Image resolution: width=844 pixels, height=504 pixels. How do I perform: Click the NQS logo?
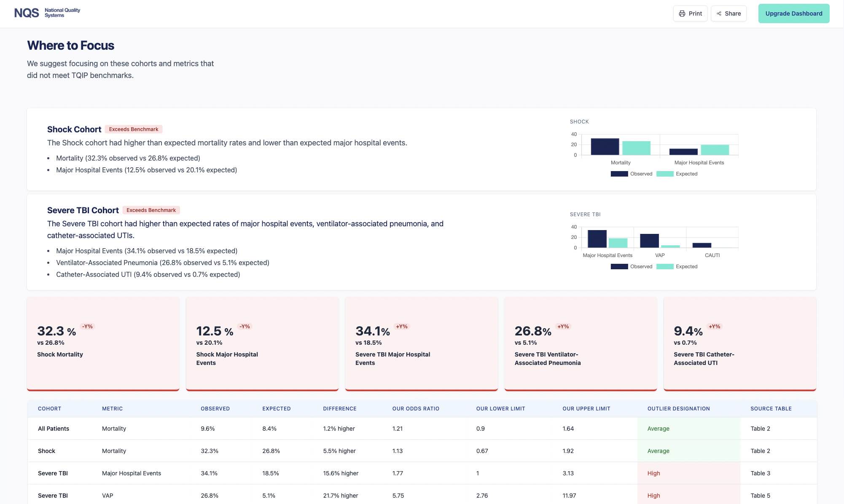click(47, 13)
